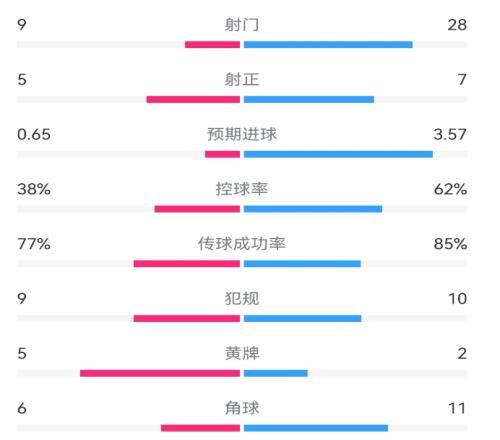Click the 射门 shots stat label
Screen dimensions: 500x440
(242, 25)
